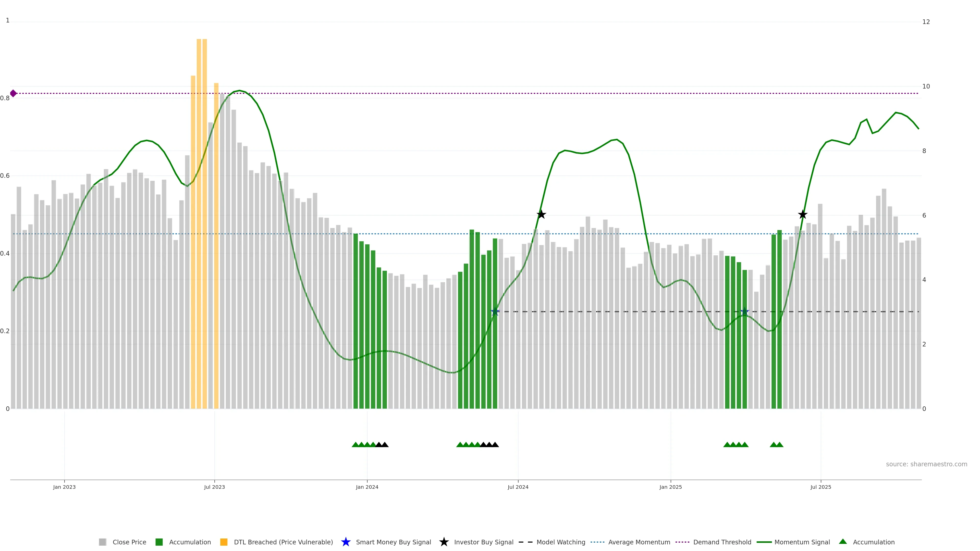
Task: Click the first green accumulation triangle marker
Action: tap(355, 445)
